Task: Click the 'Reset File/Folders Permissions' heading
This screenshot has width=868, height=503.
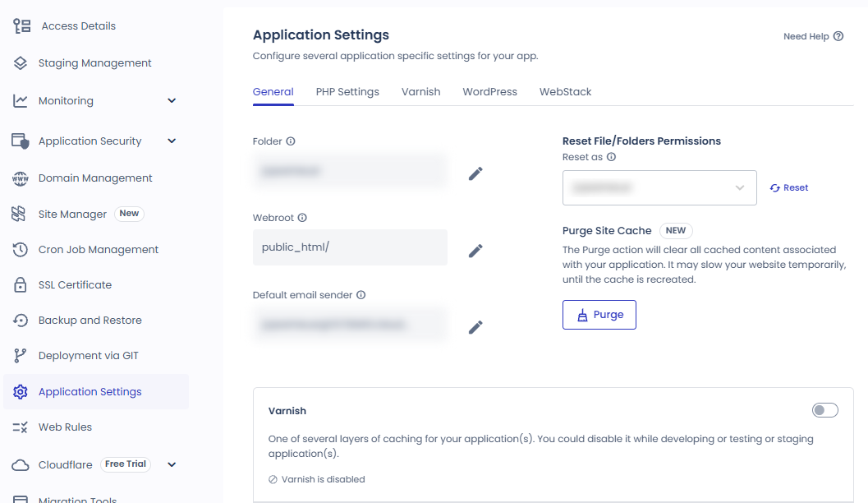Action: tap(641, 141)
